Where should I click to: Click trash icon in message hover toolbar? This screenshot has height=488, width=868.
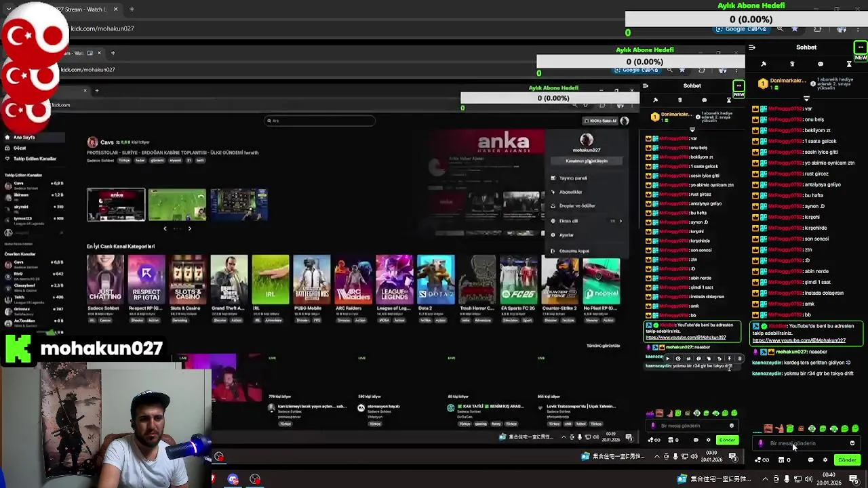[739, 359]
